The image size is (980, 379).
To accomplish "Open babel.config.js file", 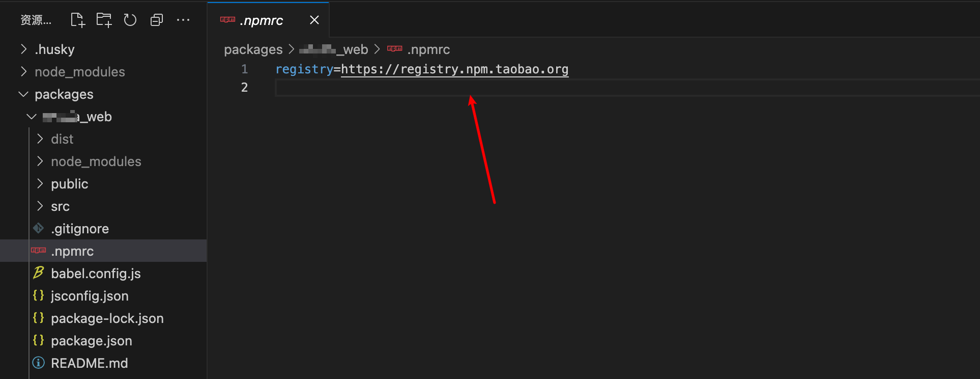I will coord(96,274).
